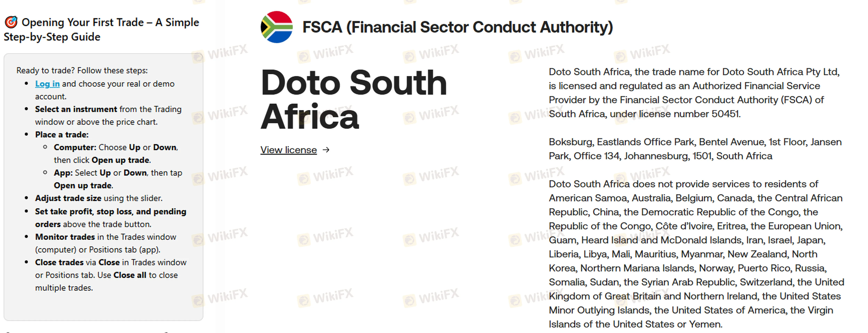This screenshot has height=333, width=868.
Task: Click the Set take profit, stop loss step
Action: pyautogui.click(x=111, y=218)
